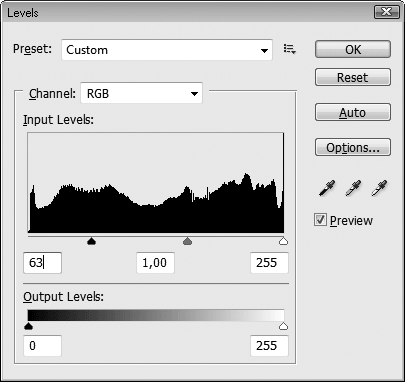
Task: Click the midtone gamma field showing 1,00
Action: pyautogui.click(x=155, y=263)
